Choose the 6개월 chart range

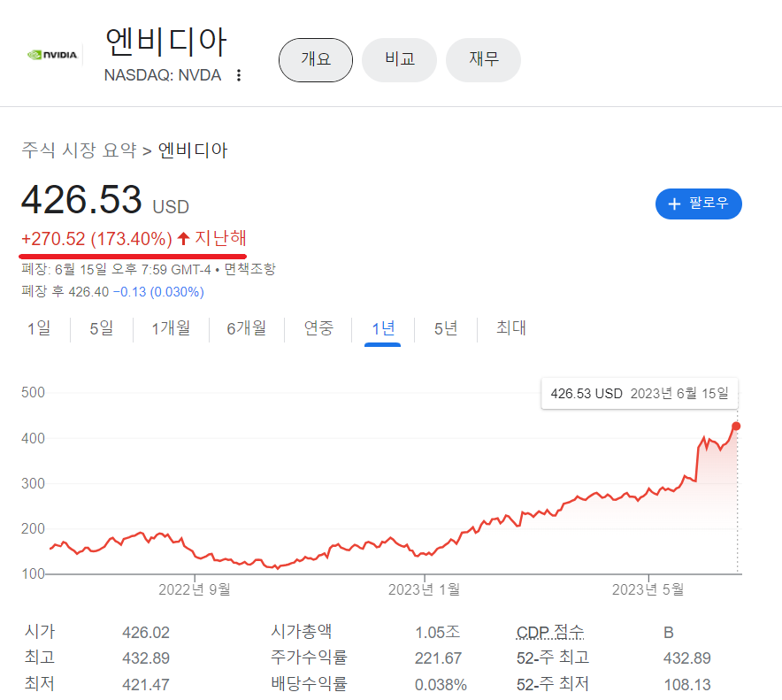click(248, 327)
